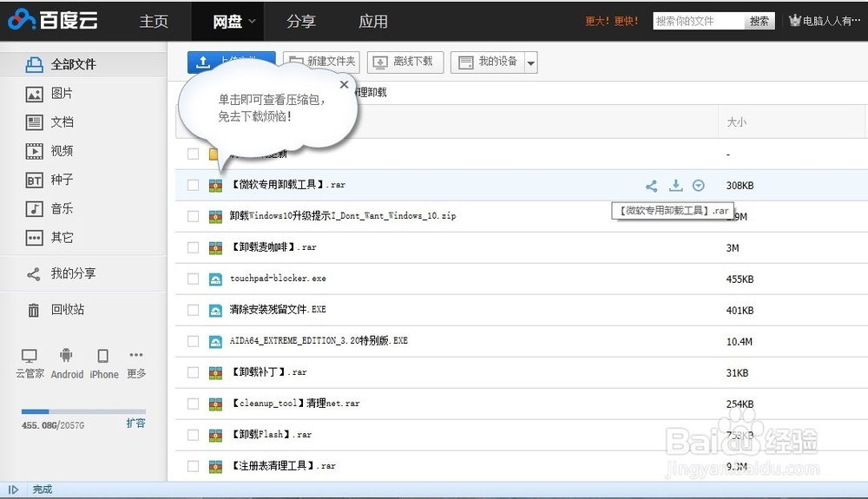The image size is (868, 499).
Task: Select the 视频 category icon
Action: coord(35,151)
